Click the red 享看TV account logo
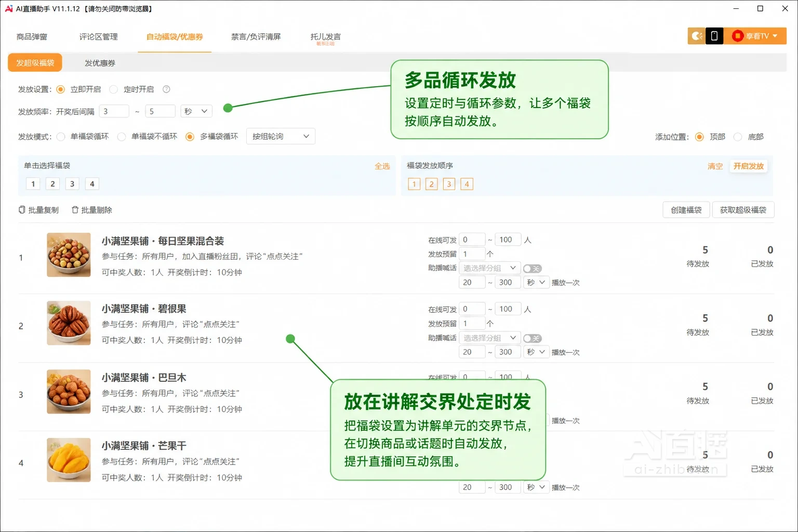 click(737, 36)
